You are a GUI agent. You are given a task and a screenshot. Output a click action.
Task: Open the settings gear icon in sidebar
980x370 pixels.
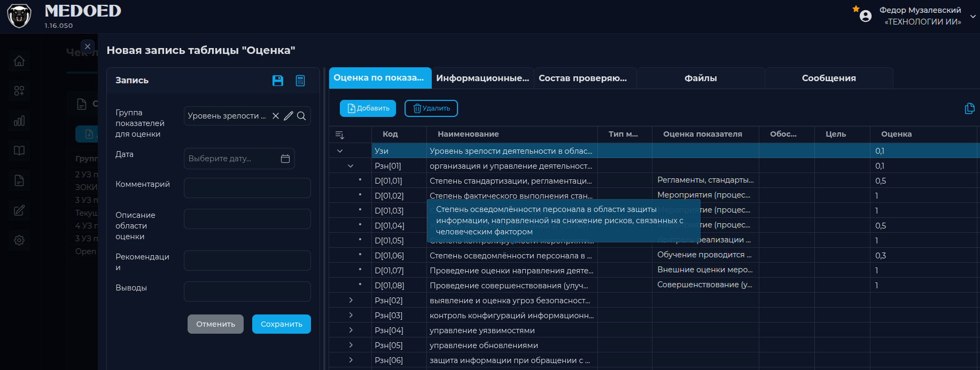(19, 240)
